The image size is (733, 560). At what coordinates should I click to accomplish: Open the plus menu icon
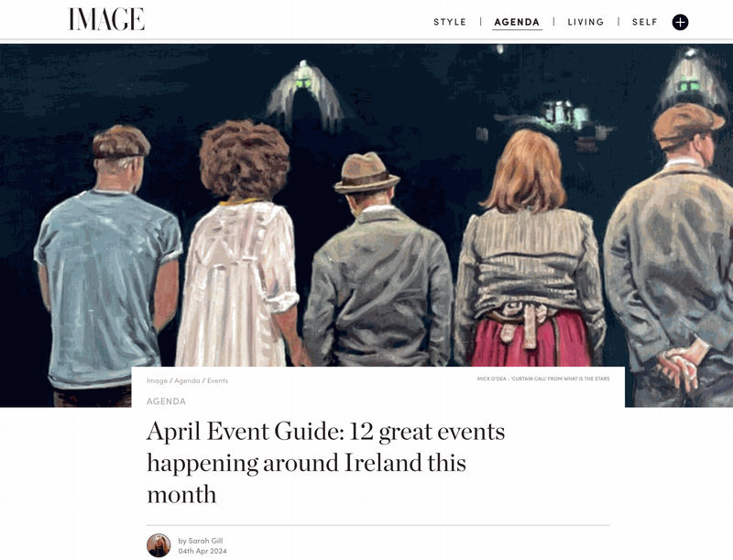(x=680, y=22)
